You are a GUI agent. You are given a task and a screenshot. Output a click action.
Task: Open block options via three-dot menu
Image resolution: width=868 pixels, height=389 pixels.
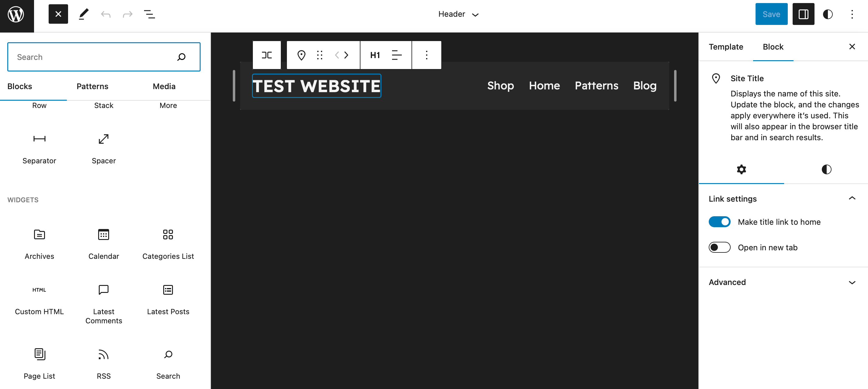click(426, 55)
